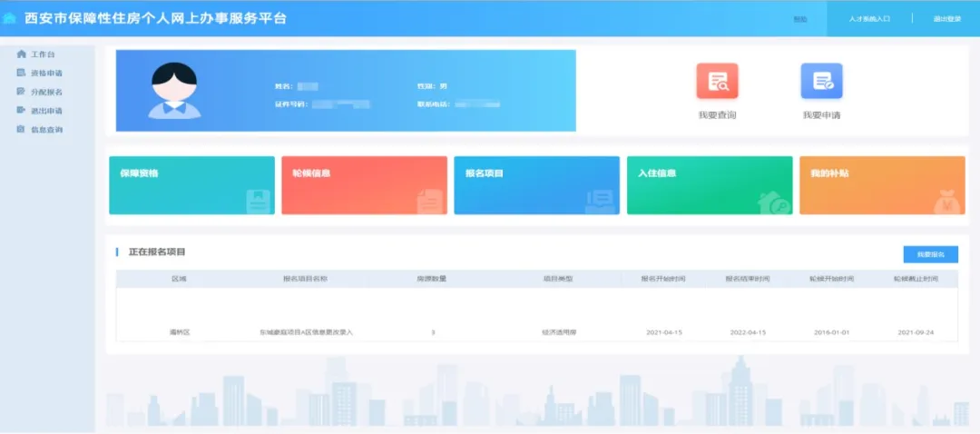Click the 分配报名 sidebar icon
Image resolution: width=980 pixels, height=434 pixels.
[21, 92]
